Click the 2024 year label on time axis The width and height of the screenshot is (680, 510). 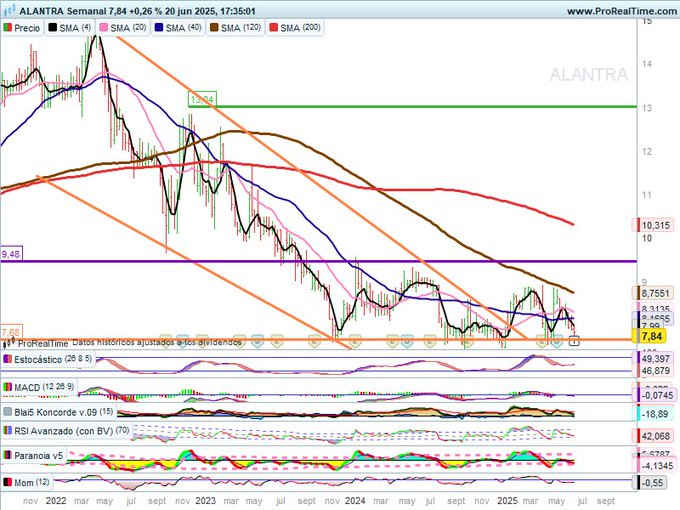click(355, 501)
